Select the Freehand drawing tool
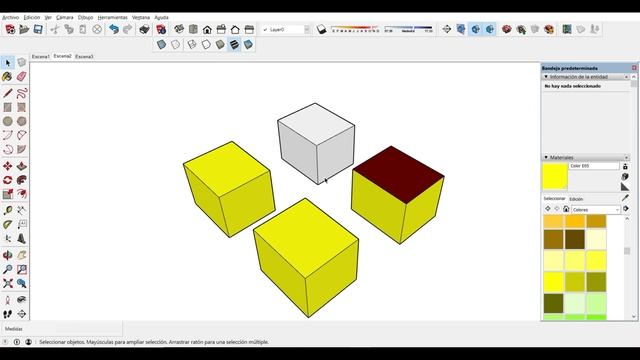Viewport: 640px width, 360px height. 22,93
